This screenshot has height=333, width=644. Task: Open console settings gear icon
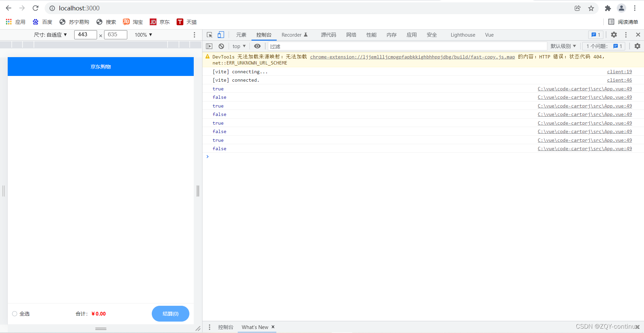(637, 46)
